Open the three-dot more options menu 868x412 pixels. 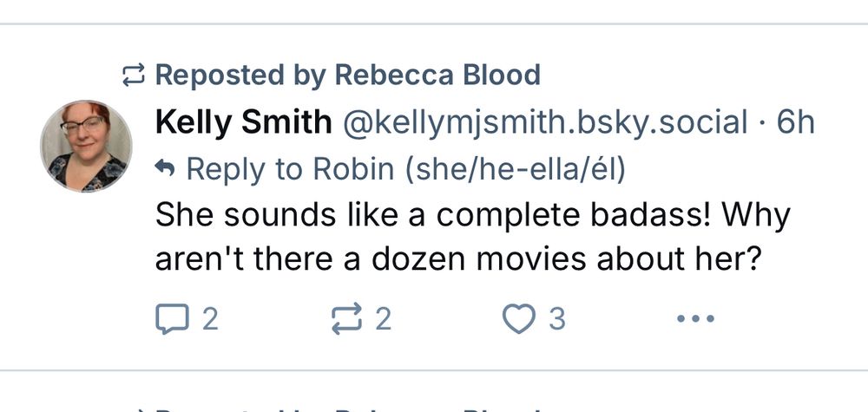[x=695, y=320]
